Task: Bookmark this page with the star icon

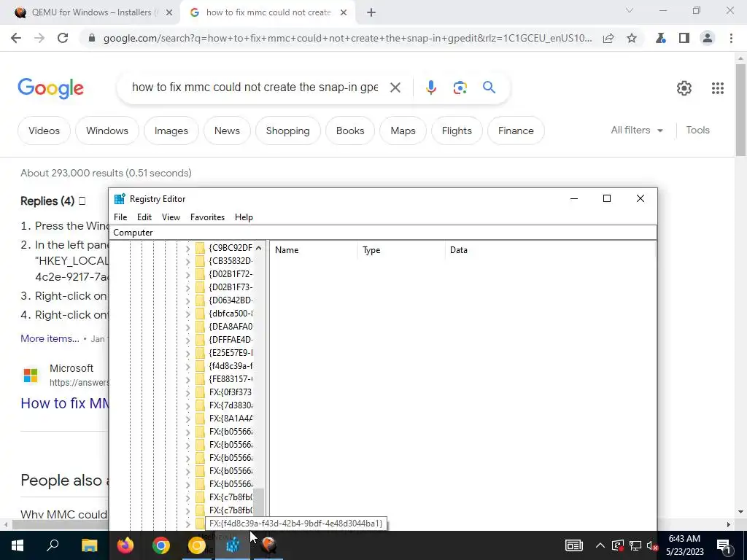Action: [x=632, y=38]
